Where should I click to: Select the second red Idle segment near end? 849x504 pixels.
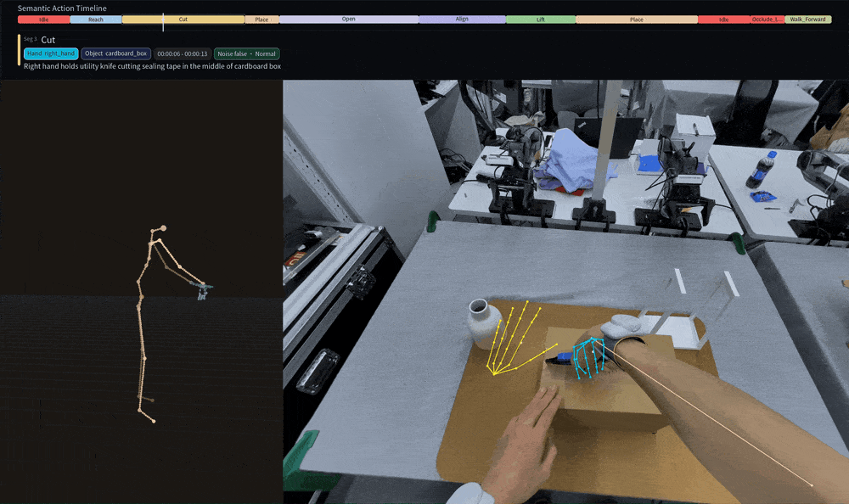pyautogui.click(x=724, y=20)
